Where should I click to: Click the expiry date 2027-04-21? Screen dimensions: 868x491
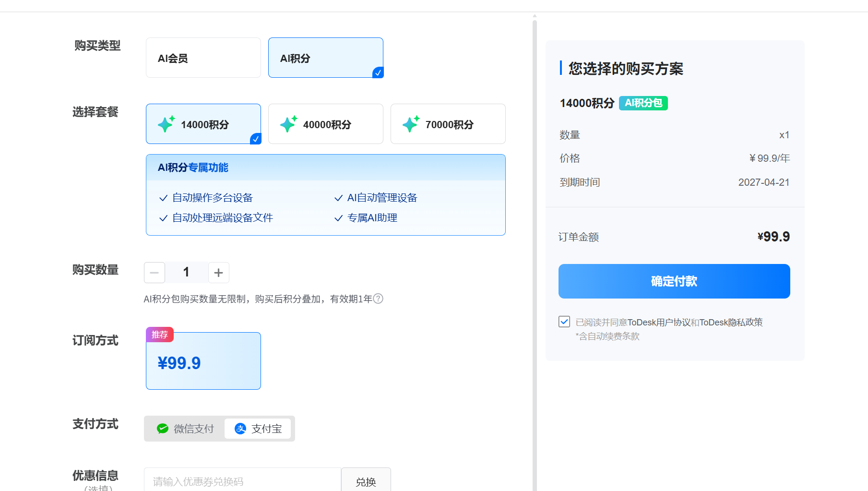(764, 182)
